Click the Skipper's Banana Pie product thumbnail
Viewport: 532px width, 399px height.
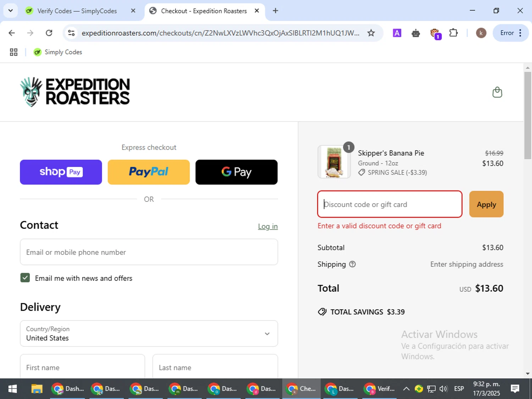pyautogui.click(x=334, y=162)
